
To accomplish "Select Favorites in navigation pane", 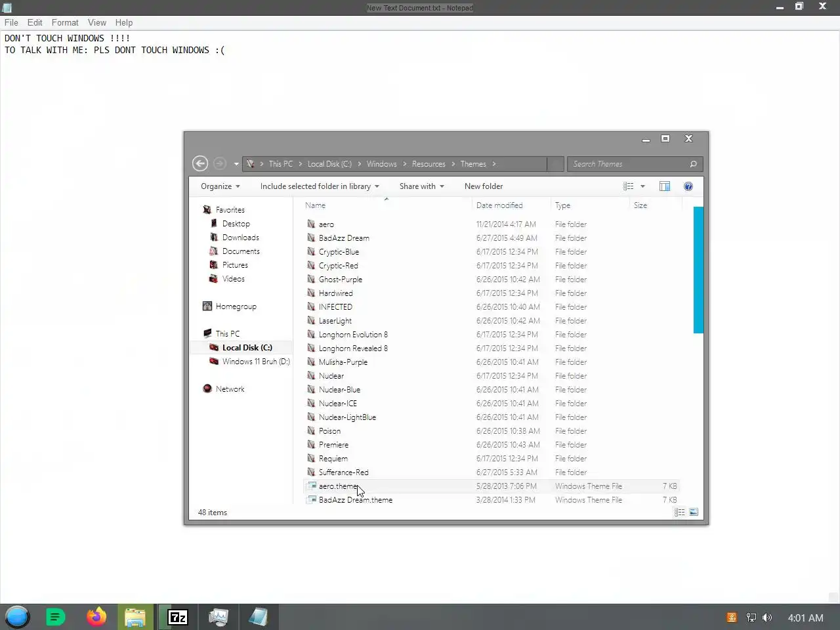I will pos(230,210).
